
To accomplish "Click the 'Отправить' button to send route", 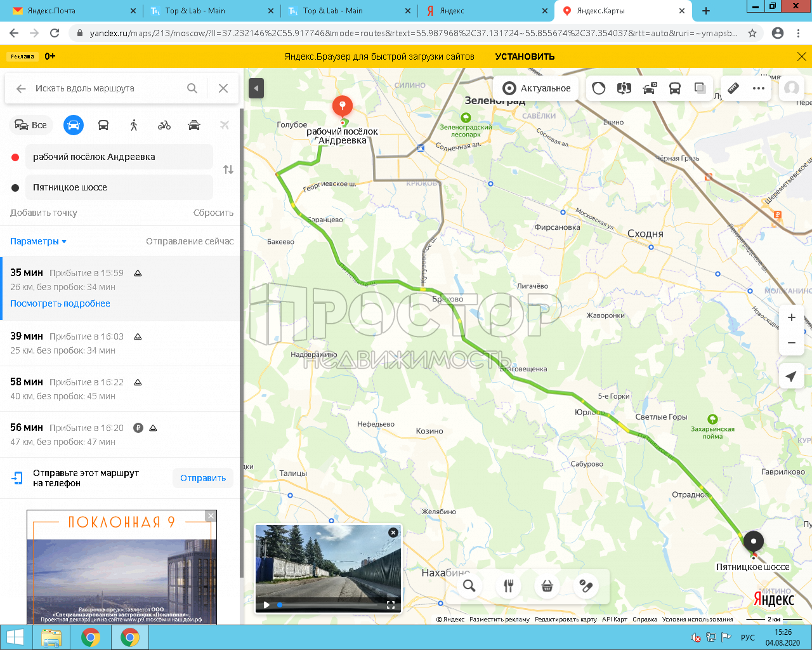I will pos(203,478).
